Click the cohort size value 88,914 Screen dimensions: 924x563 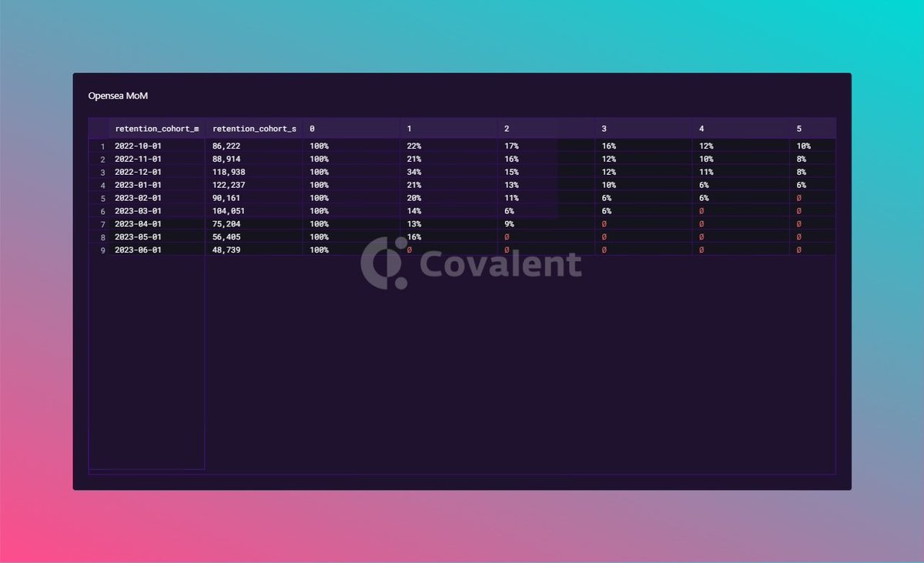226,159
